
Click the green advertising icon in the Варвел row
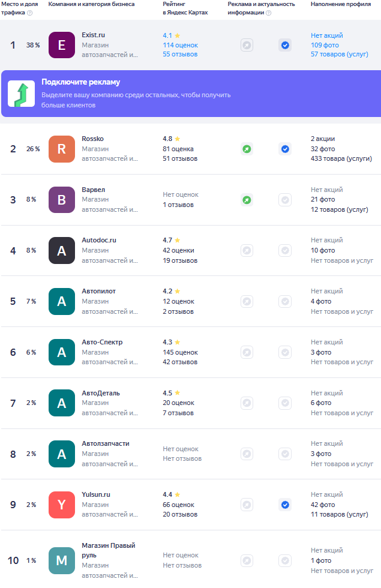click(x=247, y=199)
